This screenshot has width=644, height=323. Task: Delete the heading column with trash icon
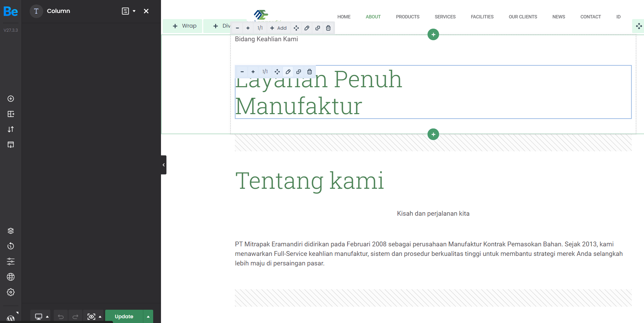309,72
